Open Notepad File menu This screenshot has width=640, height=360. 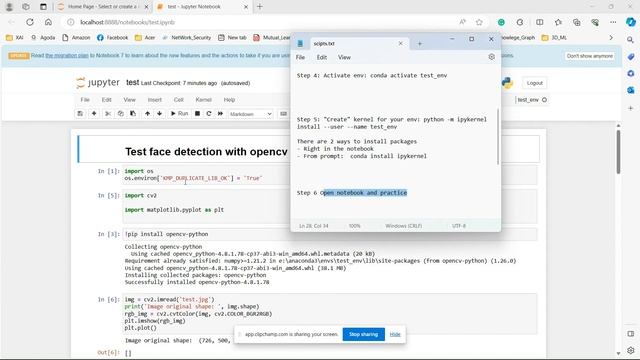coord(300,57)
